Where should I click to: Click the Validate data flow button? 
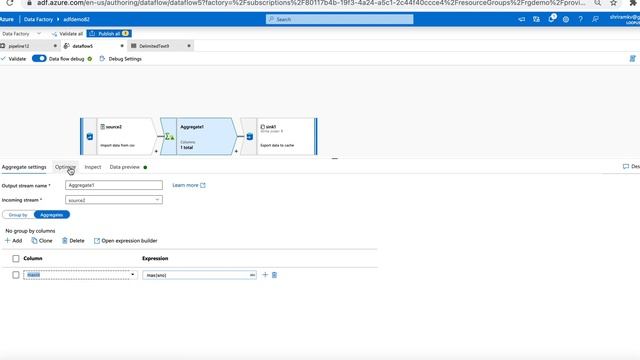[x=13, y=59]
